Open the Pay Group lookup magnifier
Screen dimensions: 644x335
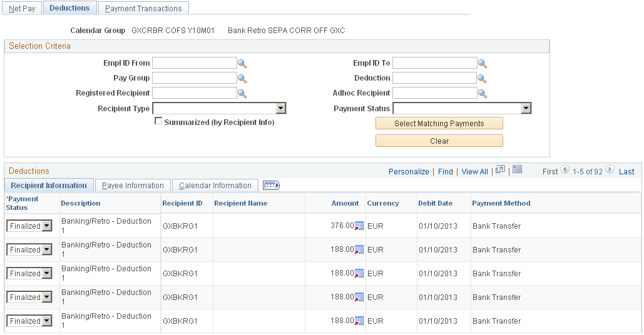click(x=242, y=78)
